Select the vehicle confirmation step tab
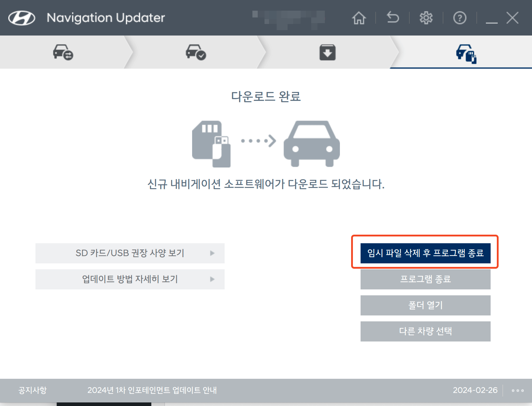Image resolution: width=532 pixels, height=406 pixels. (196, 52)
